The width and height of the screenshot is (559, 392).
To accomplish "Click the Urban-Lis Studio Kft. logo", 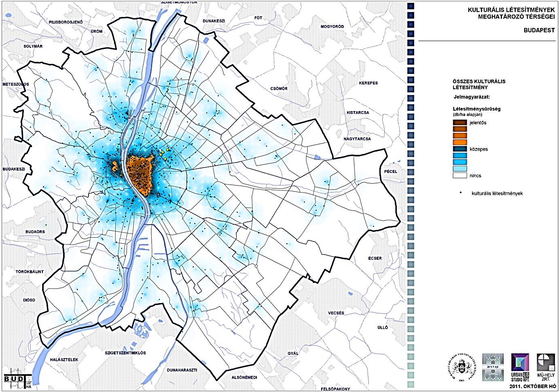I will pos(520,368).
